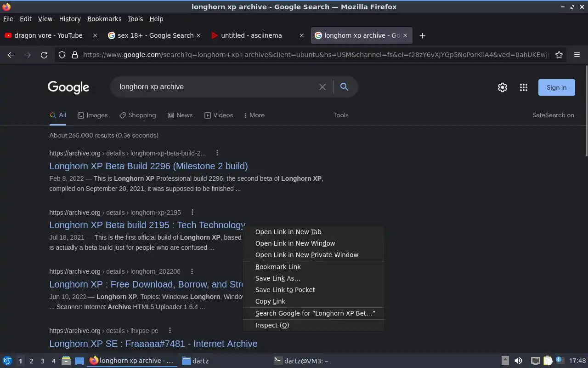Screen dimensions: 588x368
Task: Switch to workspace 4
Action: 53,361
